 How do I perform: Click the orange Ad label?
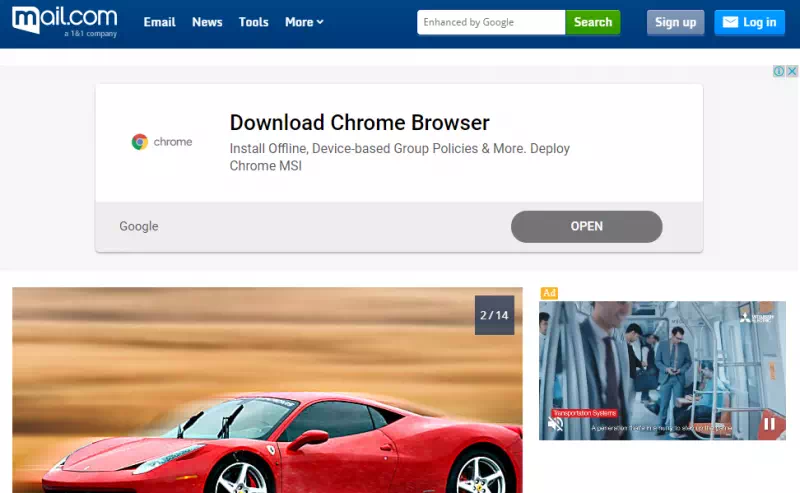pyautogui.click(x=549, y=293)
